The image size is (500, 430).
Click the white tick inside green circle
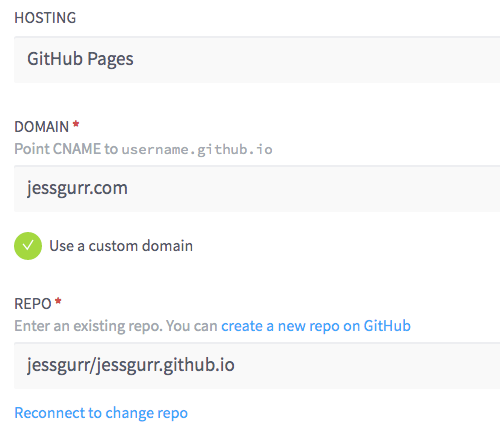point(28,246)
